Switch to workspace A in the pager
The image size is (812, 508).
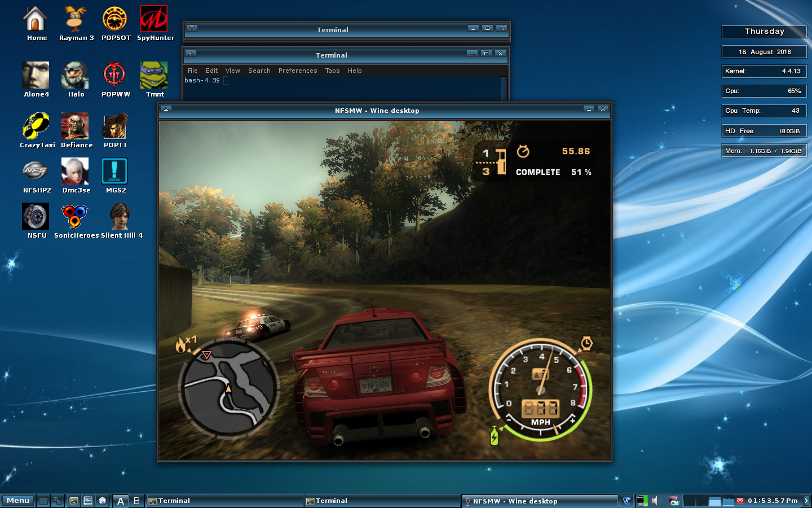121,501
